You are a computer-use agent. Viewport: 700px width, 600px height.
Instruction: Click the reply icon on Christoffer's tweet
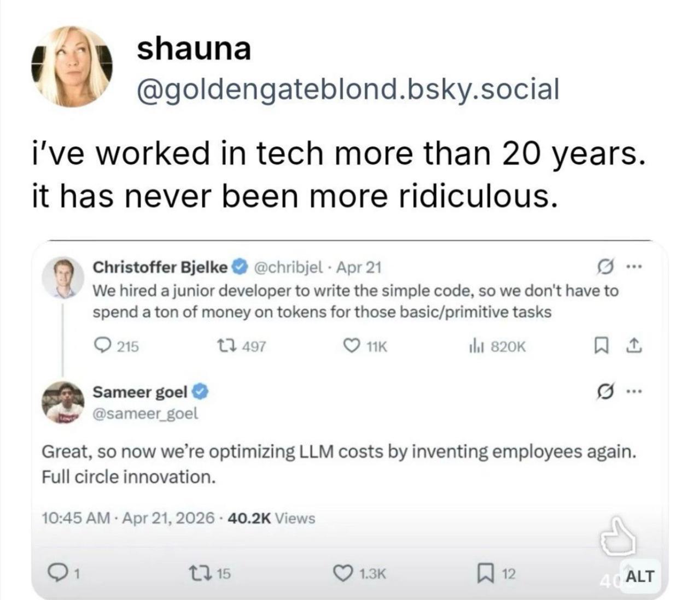coord(103,345)
